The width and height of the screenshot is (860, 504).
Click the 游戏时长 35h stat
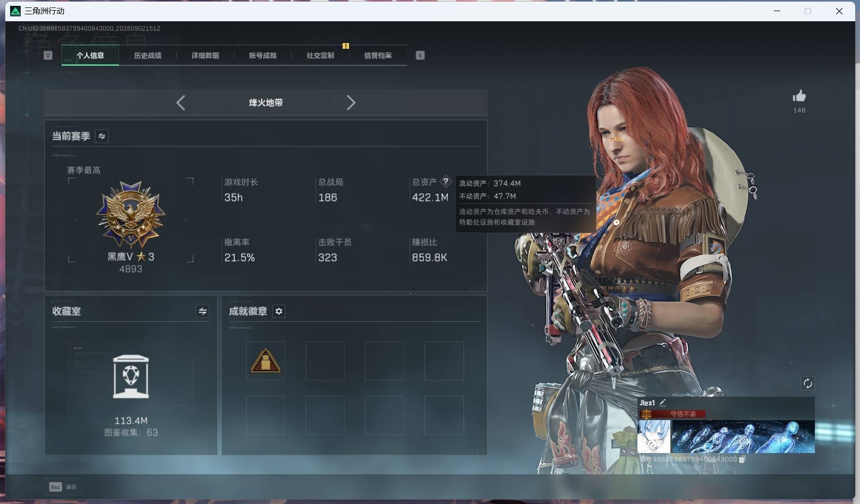click(x=241, y=190)
